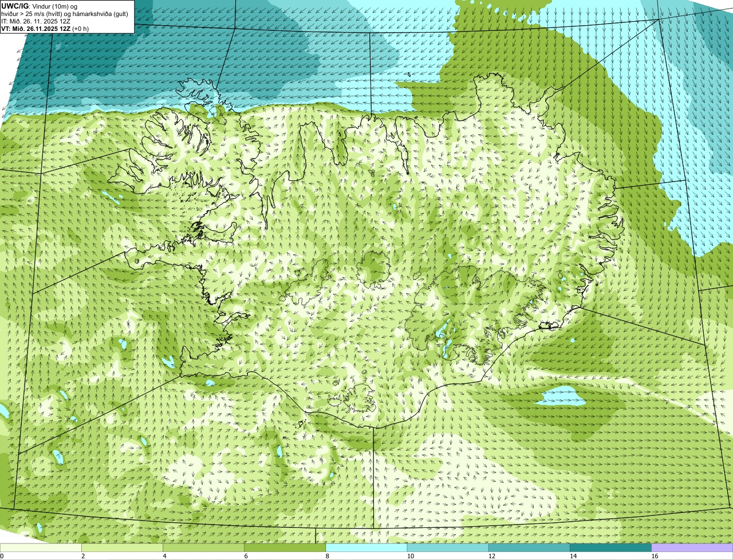Click the 6–8 m/s darker green legend swatch
The width and height of the screenshot is (733, 560).
(x=285, y=548)
